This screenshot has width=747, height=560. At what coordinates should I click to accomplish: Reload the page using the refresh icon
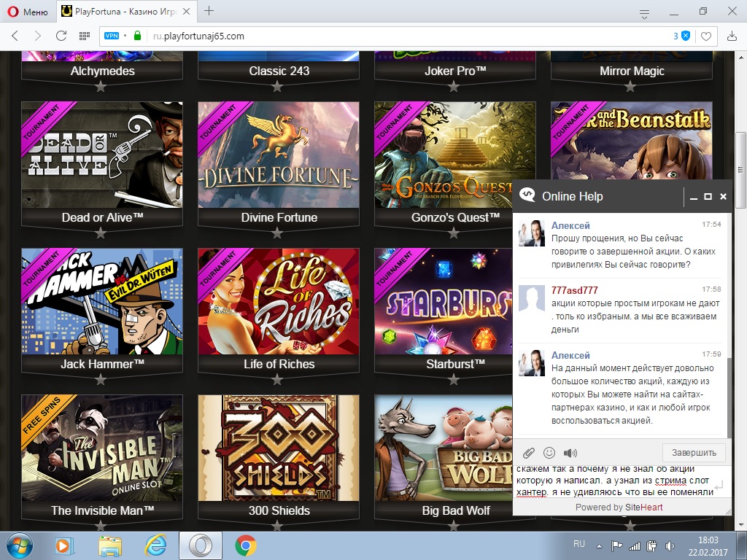(61, 36)
